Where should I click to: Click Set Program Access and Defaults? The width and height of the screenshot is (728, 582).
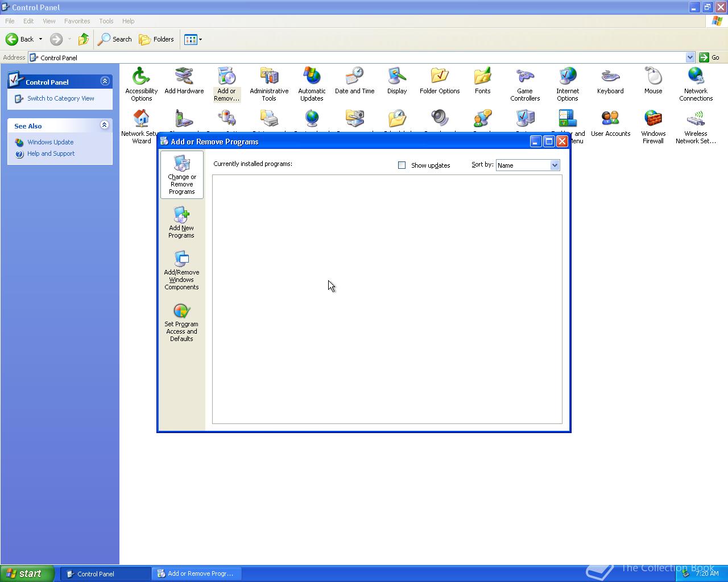coord(181,322)
